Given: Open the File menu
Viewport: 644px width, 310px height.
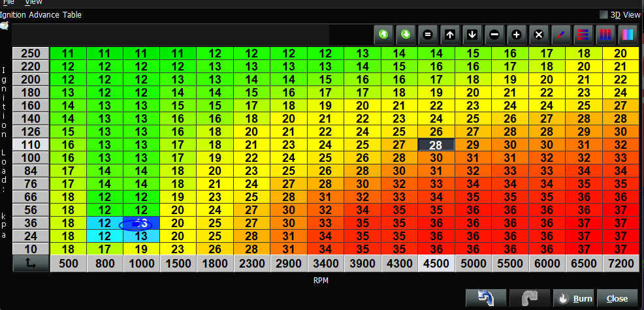Looking at the screenshot, I should tap(8, 3).
